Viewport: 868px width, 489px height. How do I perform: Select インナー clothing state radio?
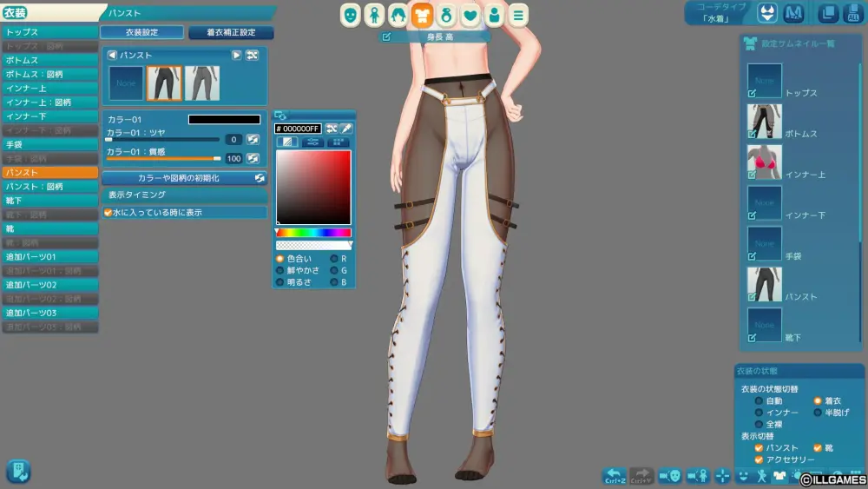(x=759, y=413)
